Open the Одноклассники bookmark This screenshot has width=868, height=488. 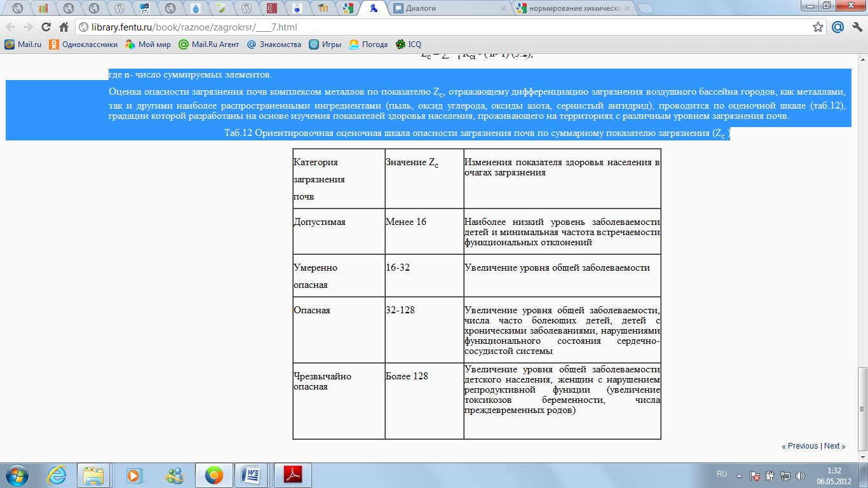click(x=84, y=44)
